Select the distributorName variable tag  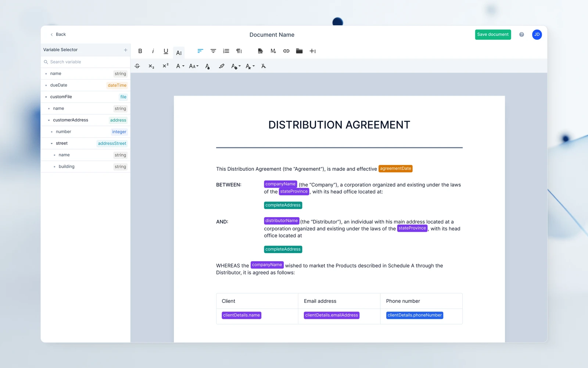coord(282,221)
